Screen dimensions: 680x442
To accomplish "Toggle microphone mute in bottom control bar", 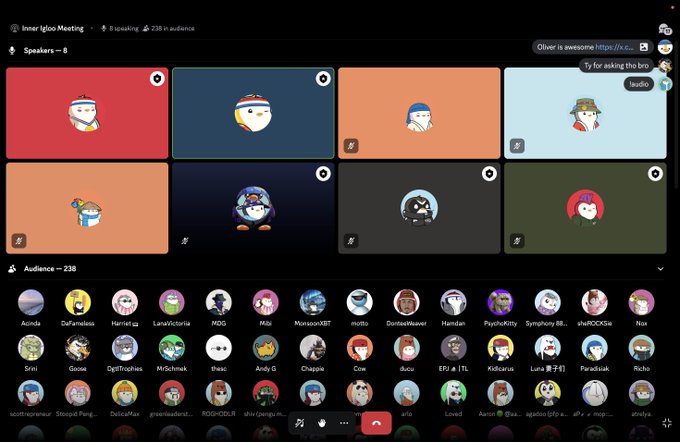I will (x=299, y=423).
